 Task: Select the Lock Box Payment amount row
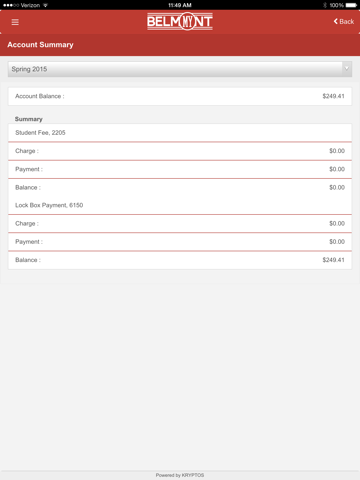pos(180,242)
